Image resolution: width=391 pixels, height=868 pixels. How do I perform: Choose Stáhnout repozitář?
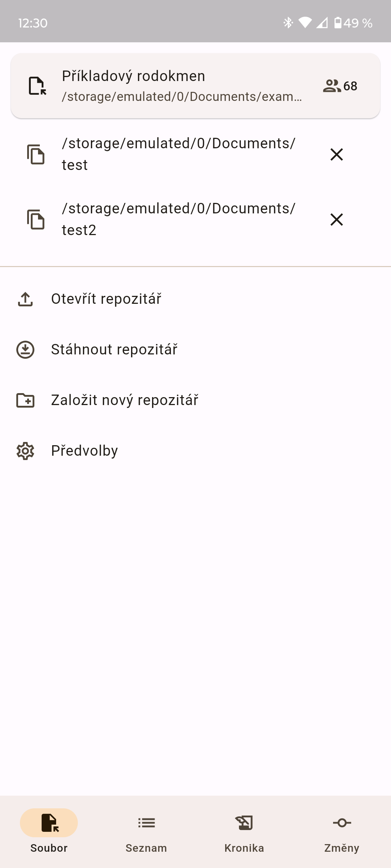click(114, 350)
